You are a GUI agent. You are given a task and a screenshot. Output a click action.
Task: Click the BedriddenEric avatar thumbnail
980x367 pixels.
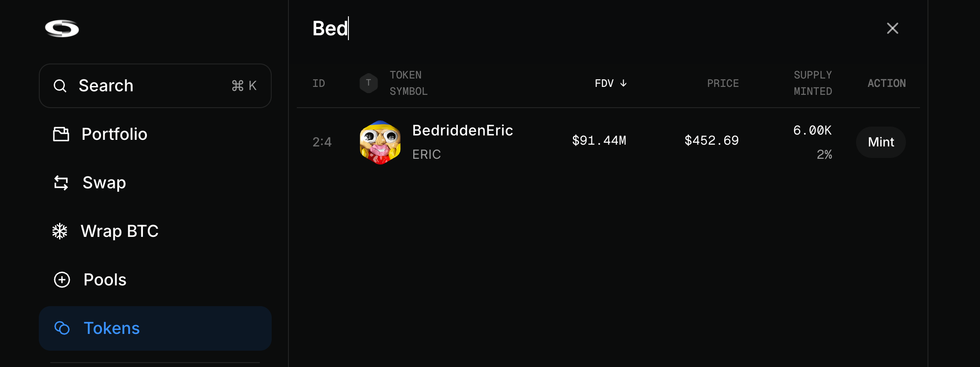point(380,142)
